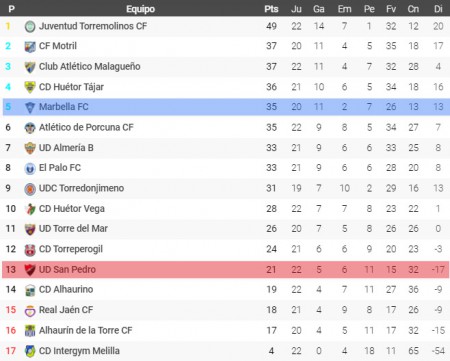This screenshot has height=361, width=450.
Task: Open the Atlético de Porcuna CF team link
Action: [x=86, y=127]
